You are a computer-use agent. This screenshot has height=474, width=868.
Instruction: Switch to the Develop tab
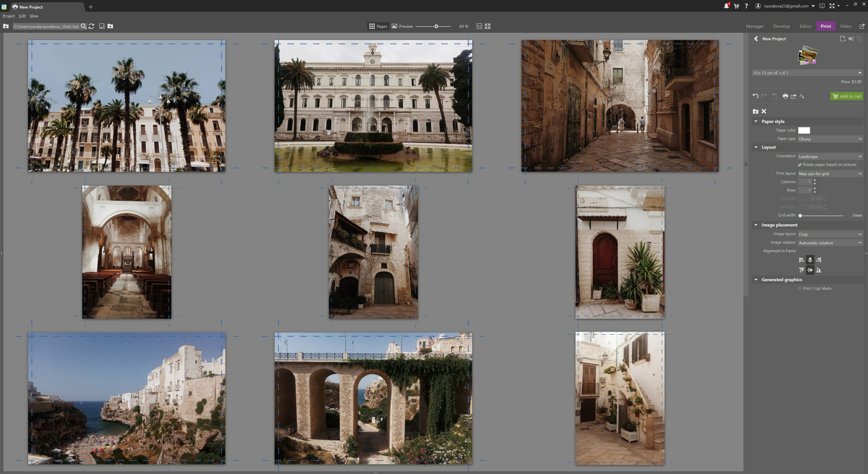(x=781, y=26)
